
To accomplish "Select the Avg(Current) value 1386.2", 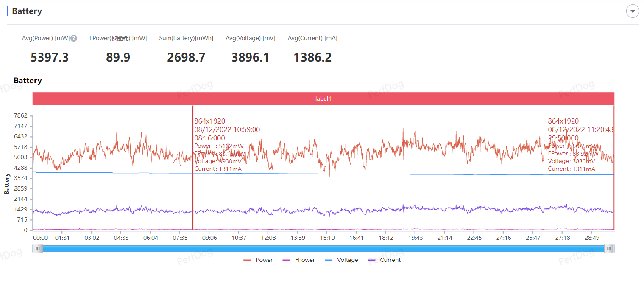I will pos(312,57).
